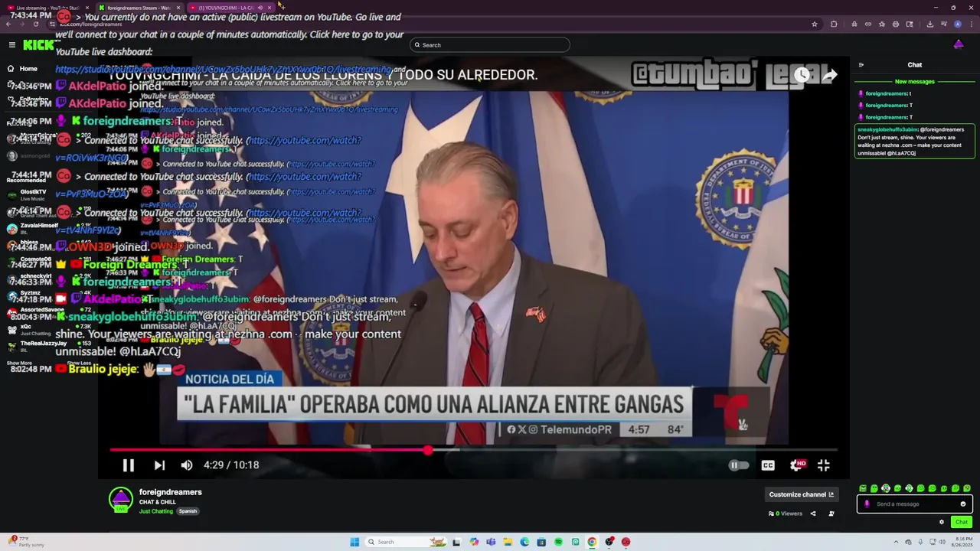Viewport: 980px width, 551px height.
Task: Open the Kick hamburger menu
Action: [x=11, y=45]
